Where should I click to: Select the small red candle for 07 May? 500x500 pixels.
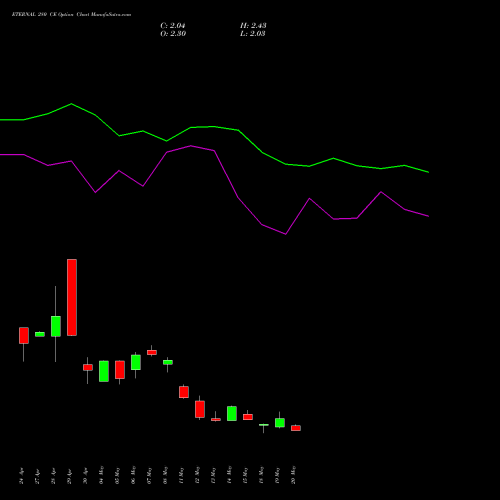coord(152,352)
